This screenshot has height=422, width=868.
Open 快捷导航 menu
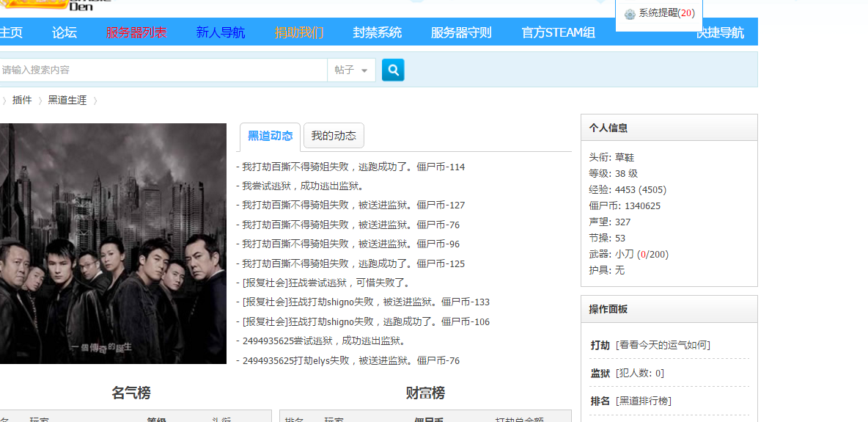point(720,32)
